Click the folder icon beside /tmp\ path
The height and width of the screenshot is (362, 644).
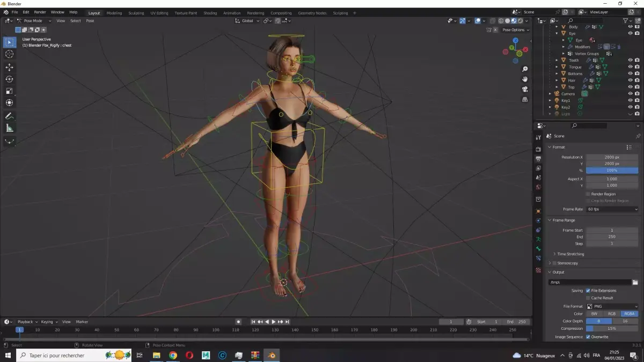[x=635, y=282]
